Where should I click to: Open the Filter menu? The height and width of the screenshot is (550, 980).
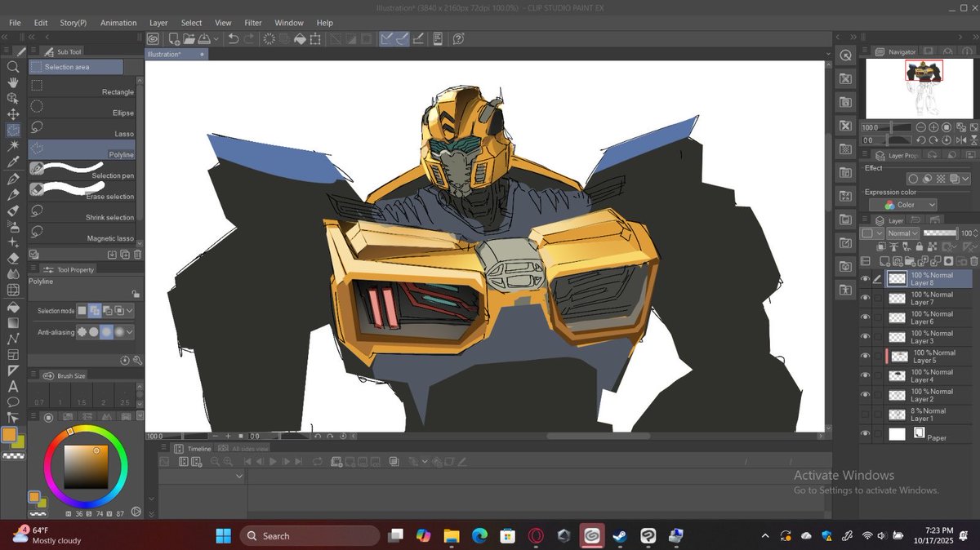coord(253,23)
